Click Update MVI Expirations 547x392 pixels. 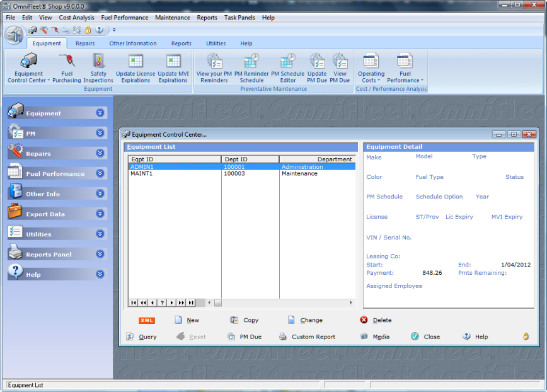pos(173,68)
